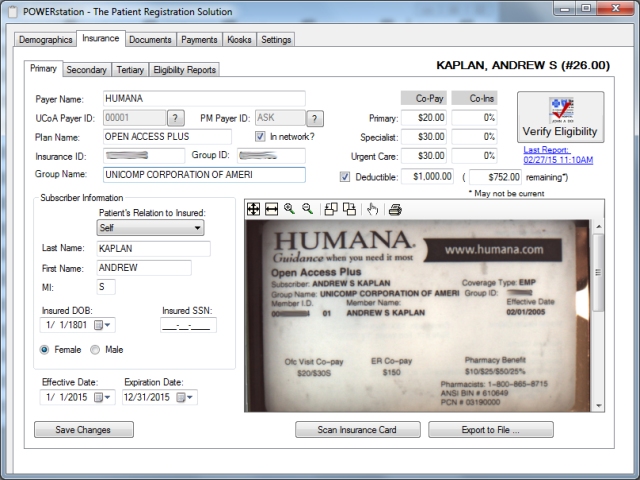
Task: Click the Insured SSN field
Action: [x=188, y=325]
